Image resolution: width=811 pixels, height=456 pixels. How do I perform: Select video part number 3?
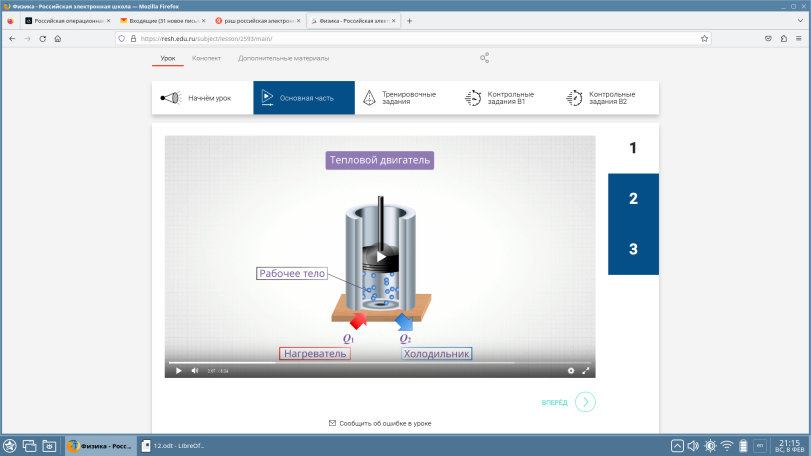[633, 249]
